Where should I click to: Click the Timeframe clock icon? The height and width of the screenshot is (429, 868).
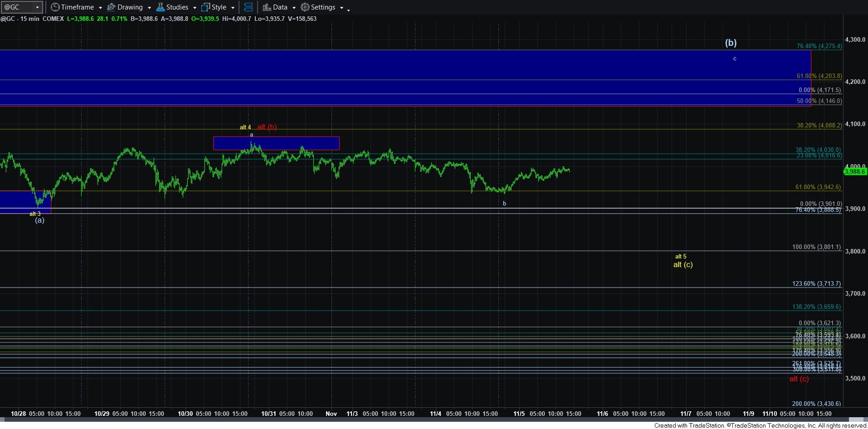(x=55, y=7)
